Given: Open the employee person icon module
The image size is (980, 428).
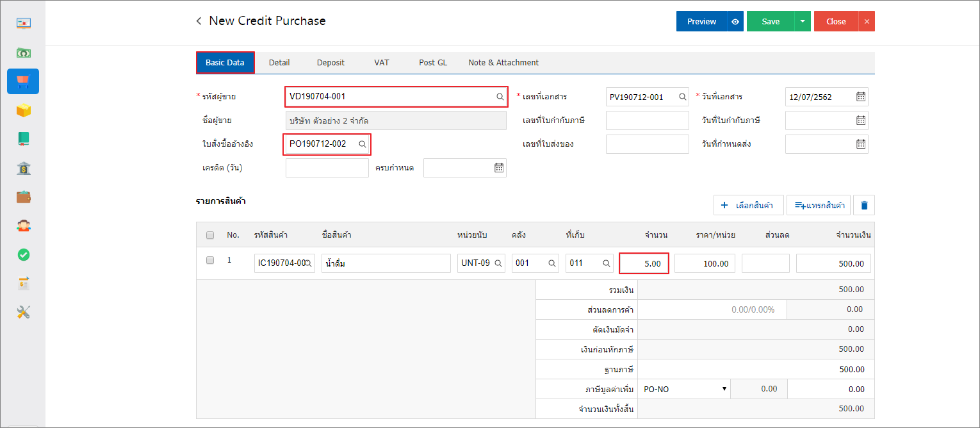Looking at the screenshot, I should coord(24,226).
